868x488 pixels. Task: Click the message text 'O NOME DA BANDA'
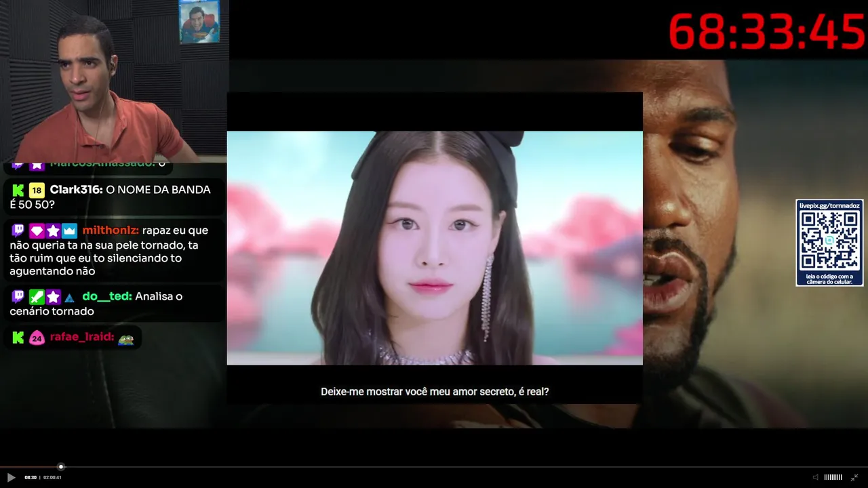[x=159, y=190]
